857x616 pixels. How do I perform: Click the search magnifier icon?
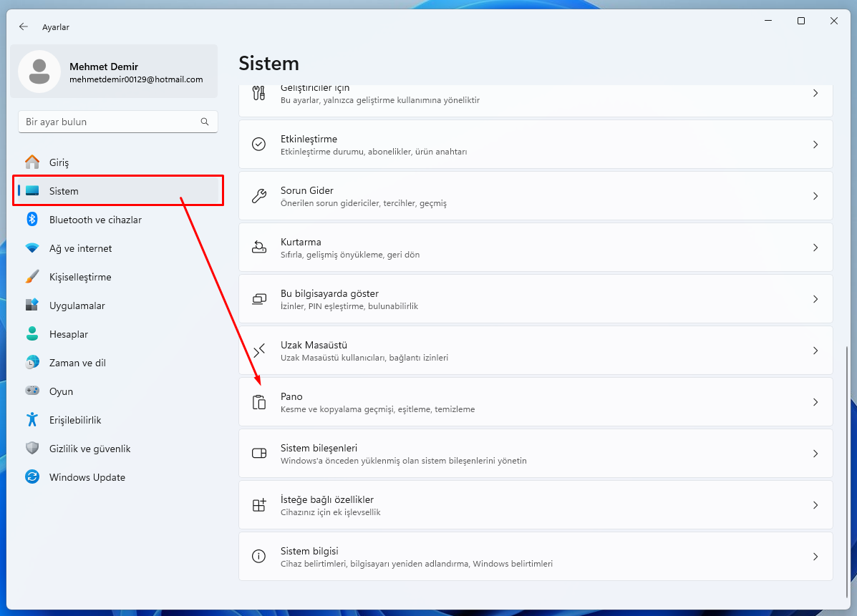point(205,122)
